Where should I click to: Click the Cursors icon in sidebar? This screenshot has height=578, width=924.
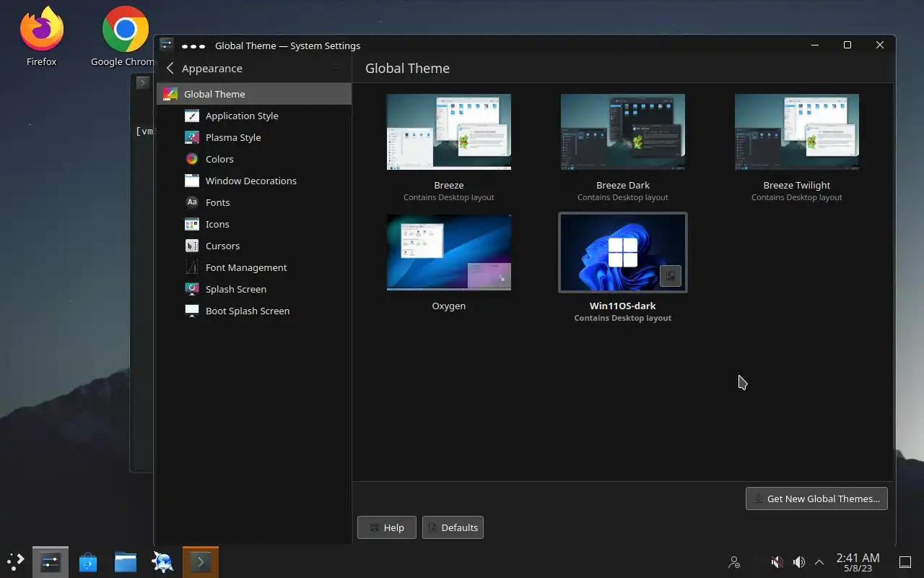click(x=192, y=246)
